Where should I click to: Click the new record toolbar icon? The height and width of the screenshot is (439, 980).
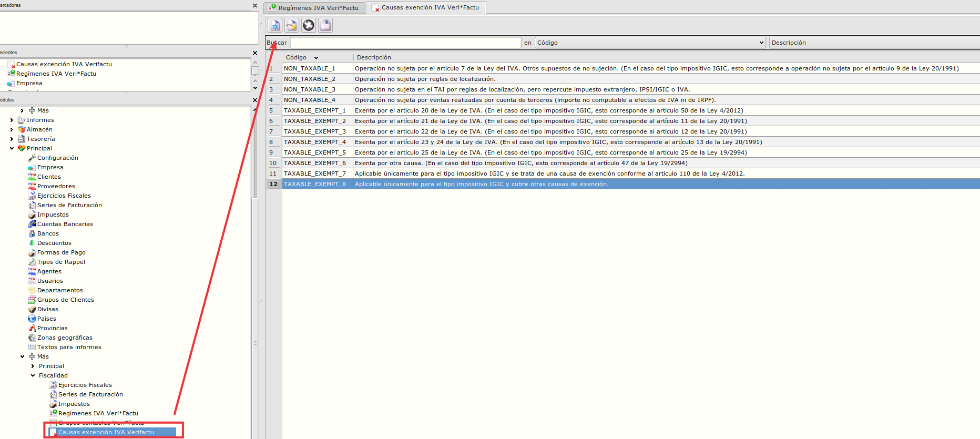point(275,25)
